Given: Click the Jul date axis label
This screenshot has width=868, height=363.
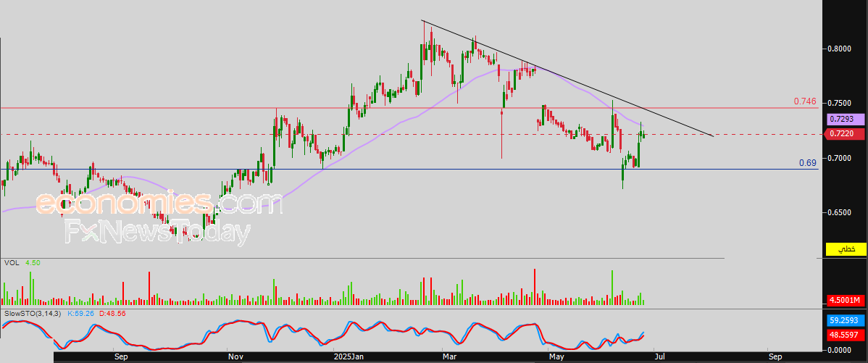Looking at the screenshot, I should (661, 357).
